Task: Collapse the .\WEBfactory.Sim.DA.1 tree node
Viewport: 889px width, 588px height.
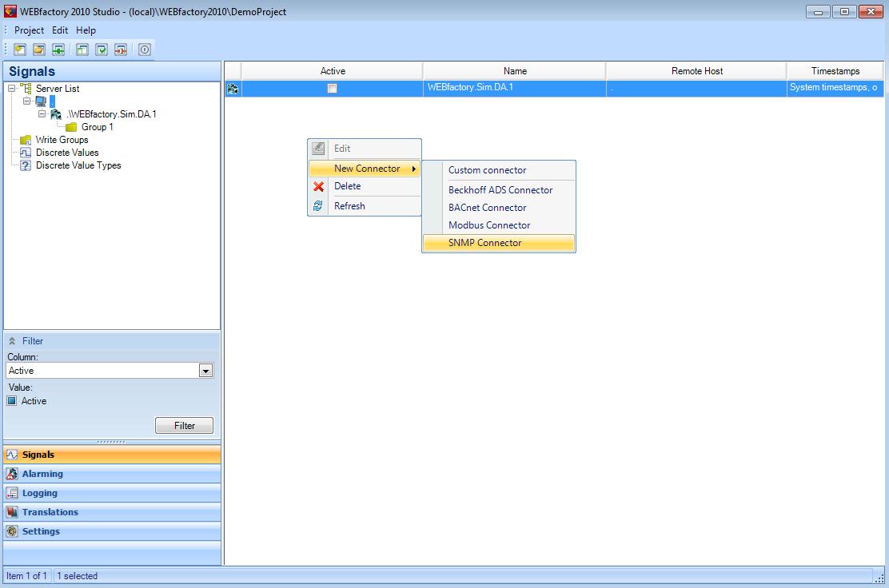Action: click(x=42, y=114)
